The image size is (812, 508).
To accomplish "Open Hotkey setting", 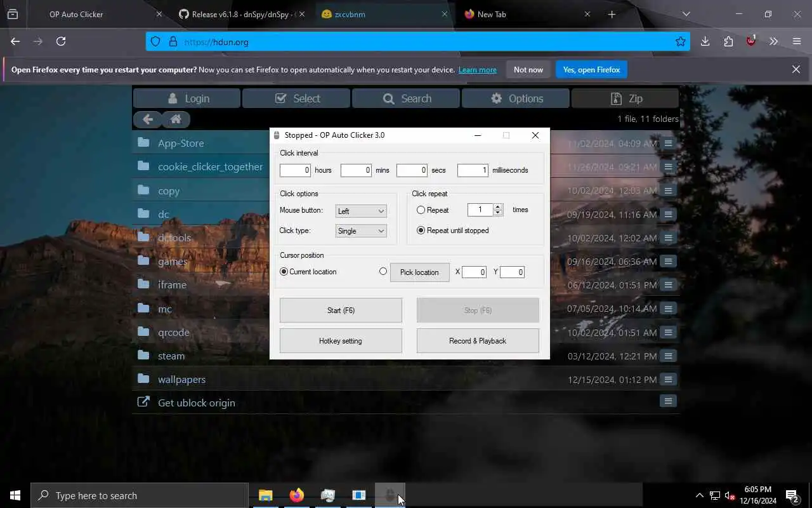I will [341, 341].
